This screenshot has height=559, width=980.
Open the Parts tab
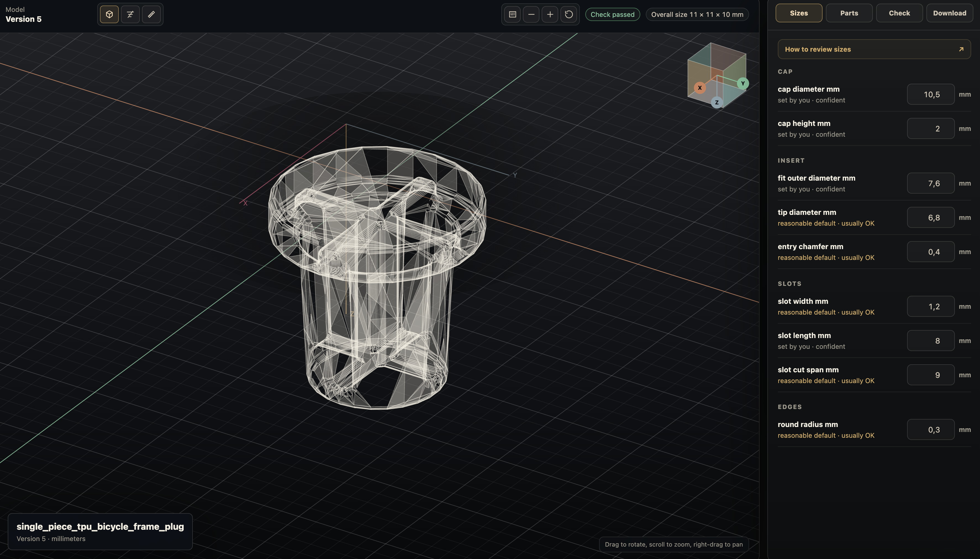[x=849, y=13]
